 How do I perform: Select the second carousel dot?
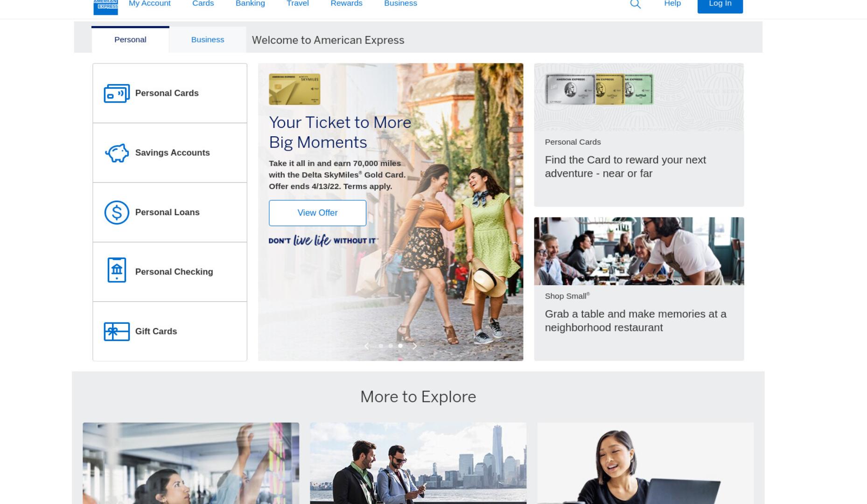coord(391,346)
